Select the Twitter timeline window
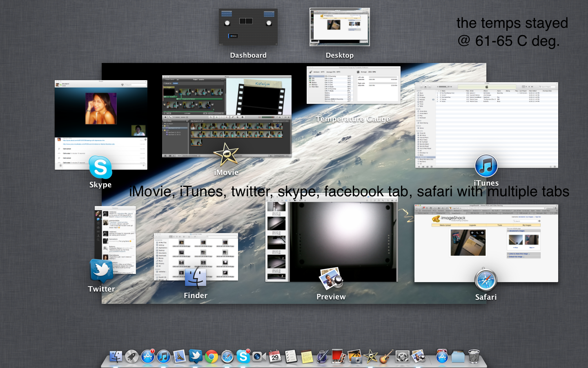 click(x=115, y=240)
